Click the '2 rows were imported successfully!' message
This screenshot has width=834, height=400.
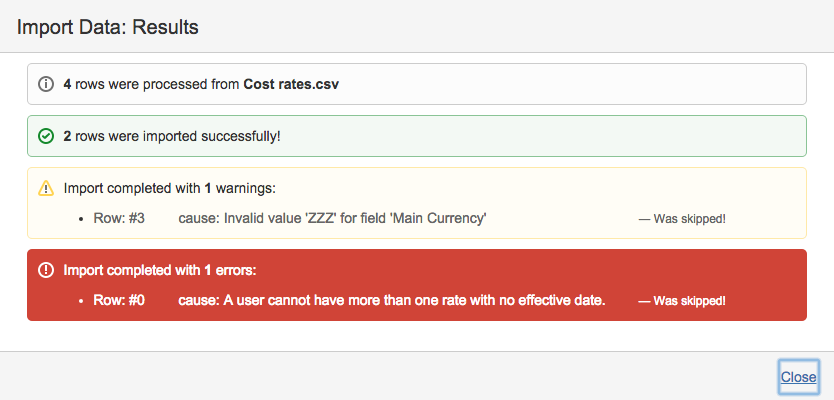[172, 136]
